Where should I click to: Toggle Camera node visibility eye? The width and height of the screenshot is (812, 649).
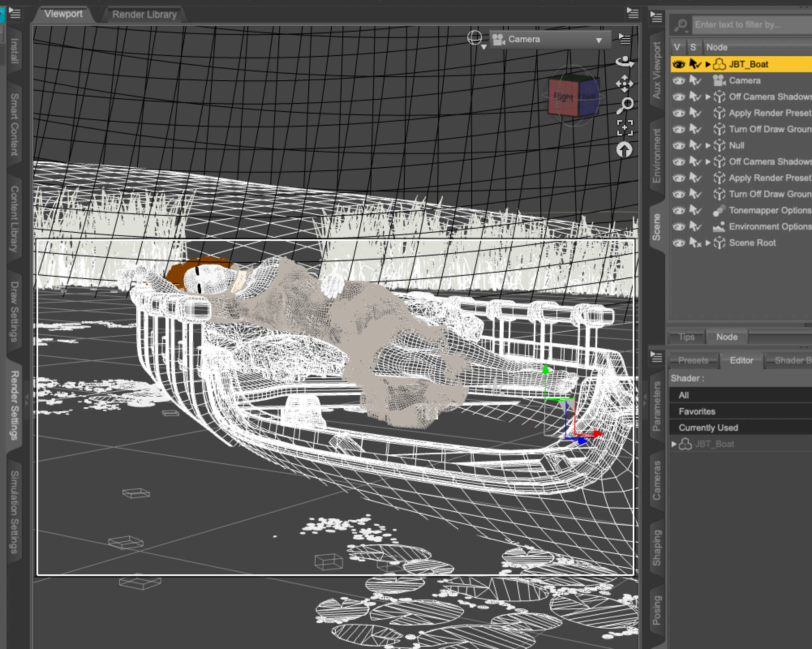679,80
